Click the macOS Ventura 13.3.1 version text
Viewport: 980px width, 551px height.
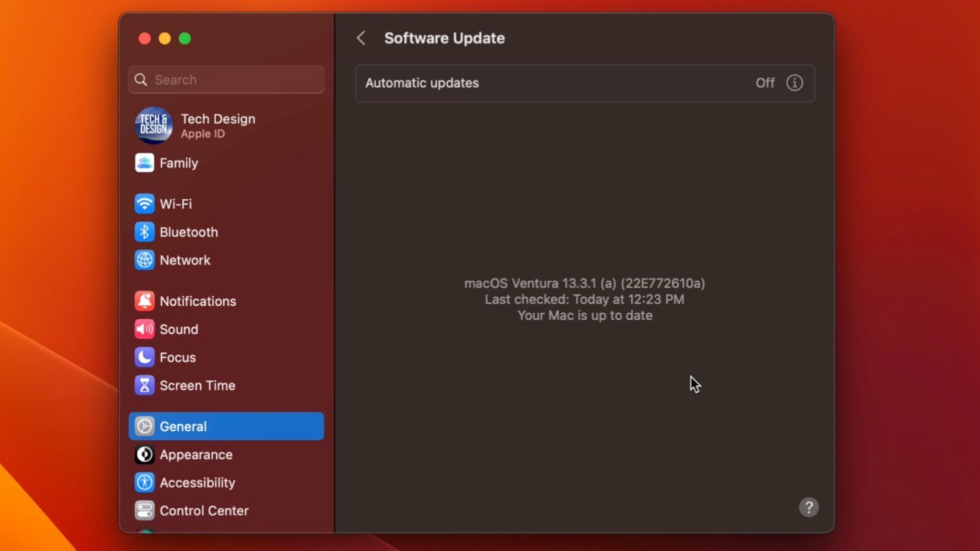(584, 283)
